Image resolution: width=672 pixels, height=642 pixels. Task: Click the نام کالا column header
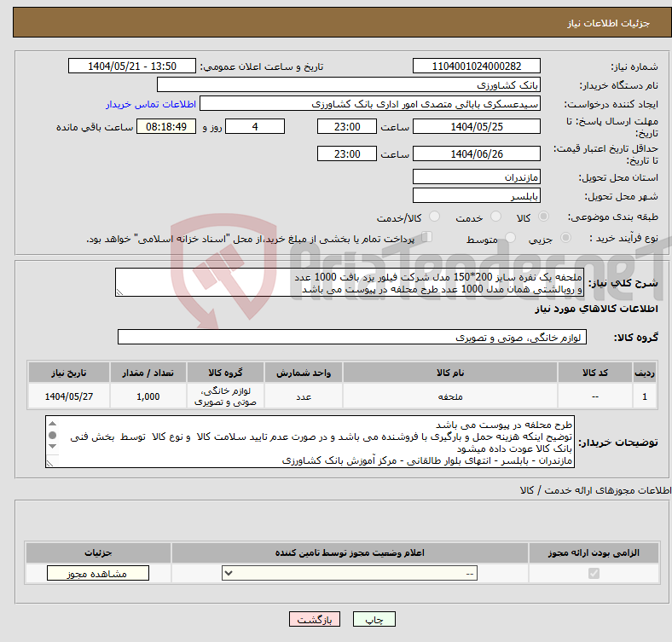[450, 373]
